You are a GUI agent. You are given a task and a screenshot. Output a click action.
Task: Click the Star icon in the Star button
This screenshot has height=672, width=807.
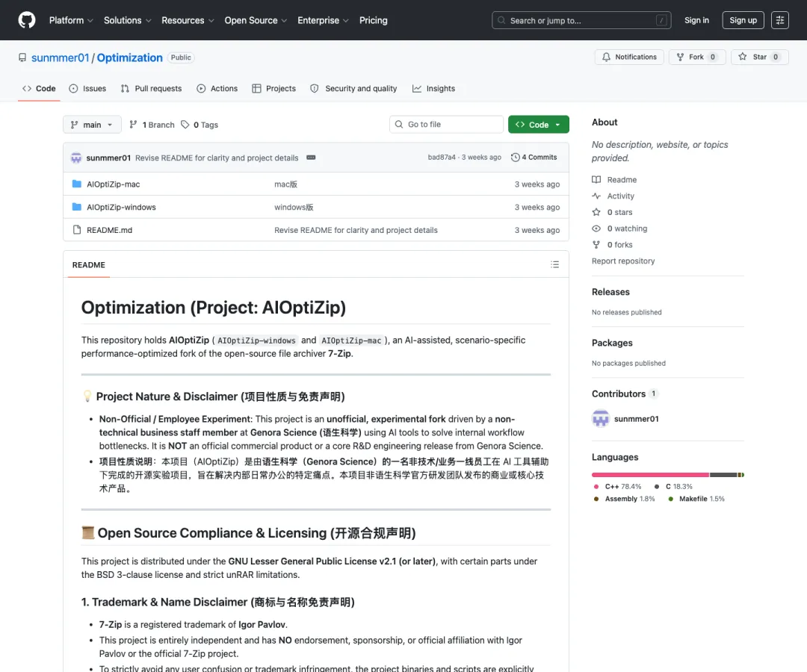[742, 57]
